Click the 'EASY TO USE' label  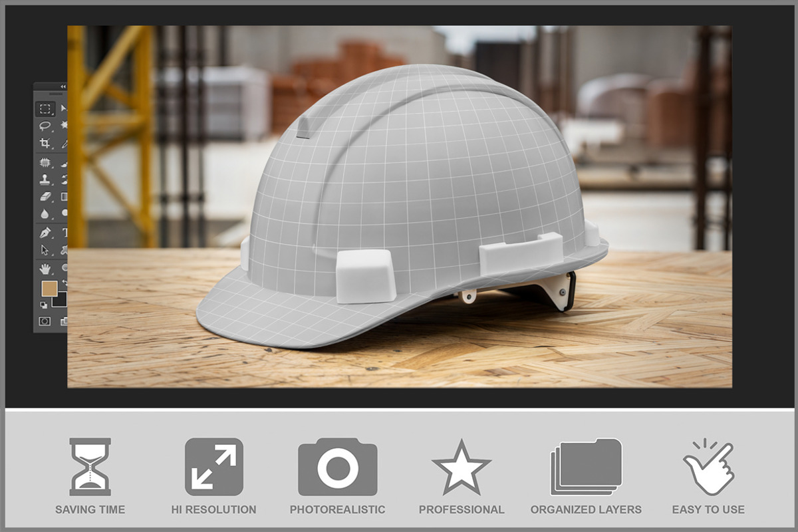pyautogui.click(x=708, y=509)
